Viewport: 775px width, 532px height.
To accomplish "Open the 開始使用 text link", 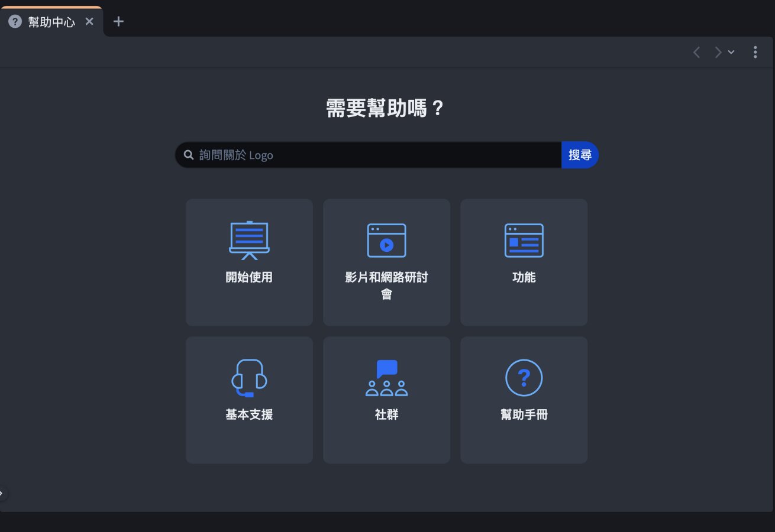I will tap(249, 277).
